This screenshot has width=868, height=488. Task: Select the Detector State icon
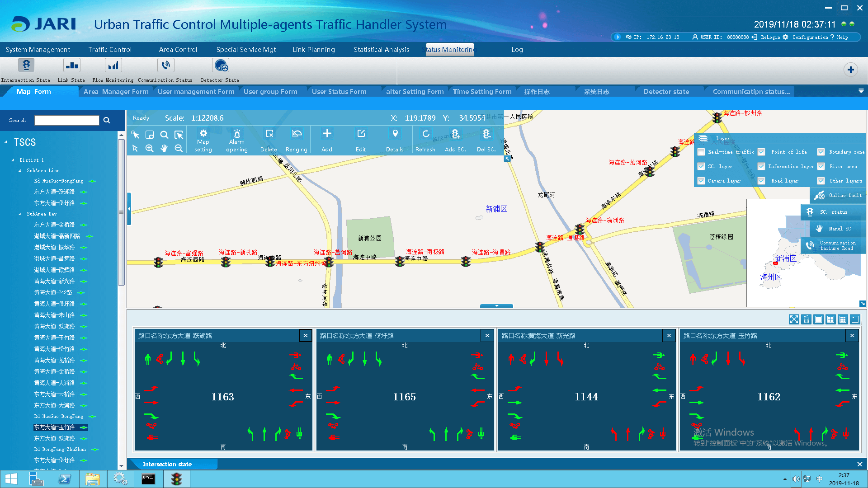pyautogui.click(x=221, y=68)
